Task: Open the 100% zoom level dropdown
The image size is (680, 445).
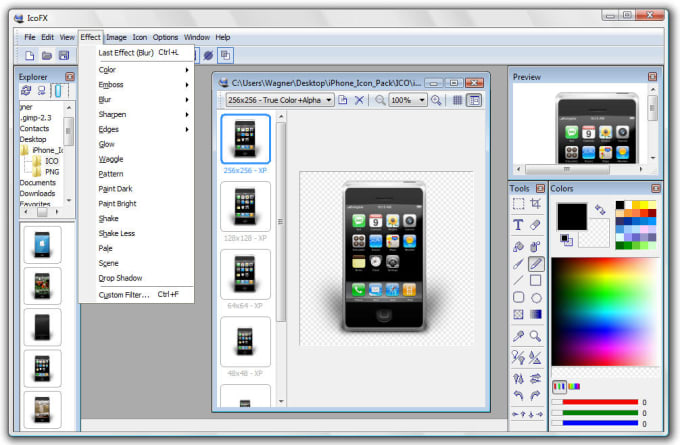Action: pyautogui.click(x=408, y=100)
